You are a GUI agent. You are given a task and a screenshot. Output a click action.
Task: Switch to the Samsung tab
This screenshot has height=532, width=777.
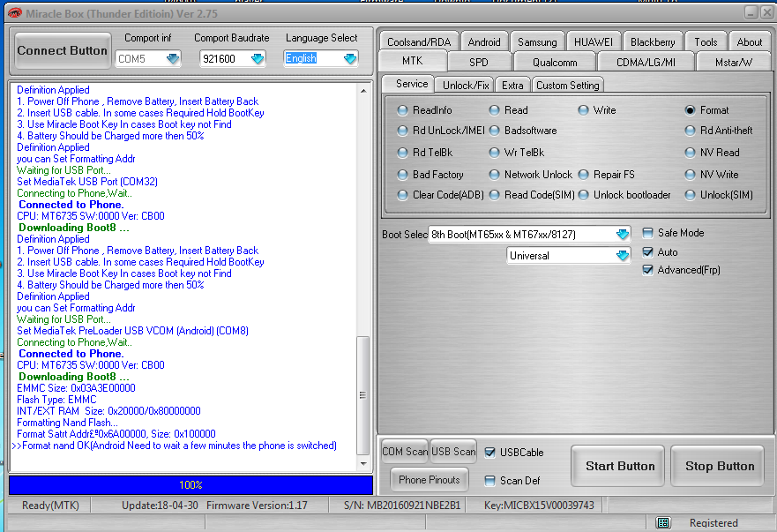(537, 41)
